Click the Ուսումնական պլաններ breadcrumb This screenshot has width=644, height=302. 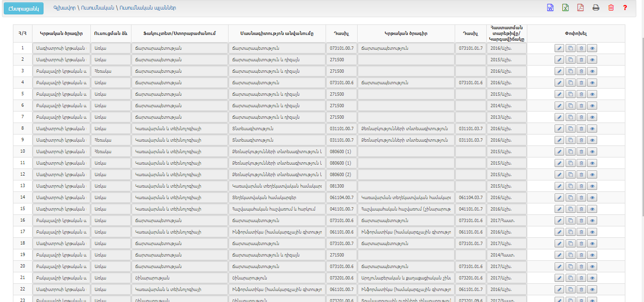point(148,8)
